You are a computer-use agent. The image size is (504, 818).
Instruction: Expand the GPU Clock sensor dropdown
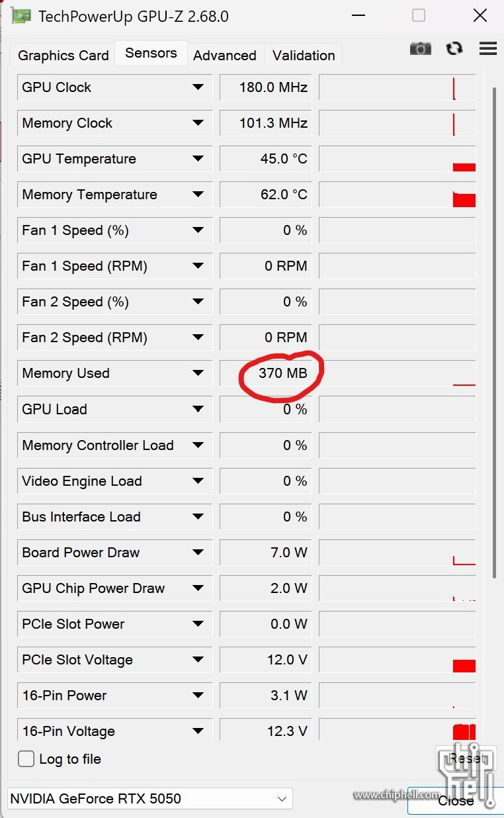click(198, 87)
